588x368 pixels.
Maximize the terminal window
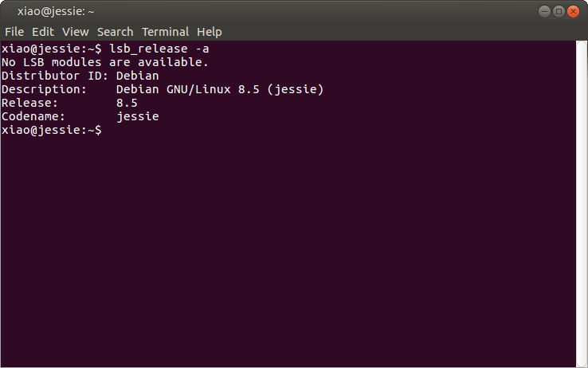559,11
